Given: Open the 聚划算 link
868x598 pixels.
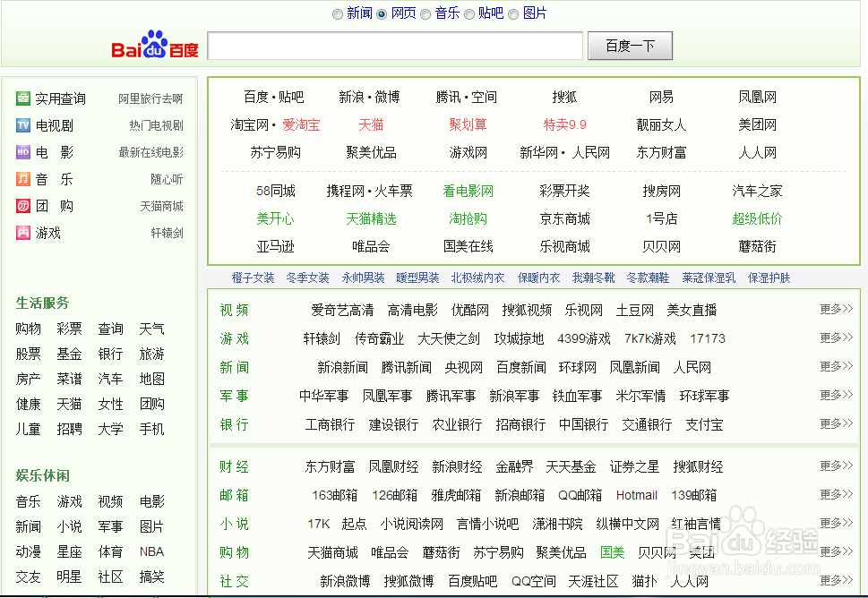Looking at the screenshot, I should pyautogui.click(x=468, y=125).
